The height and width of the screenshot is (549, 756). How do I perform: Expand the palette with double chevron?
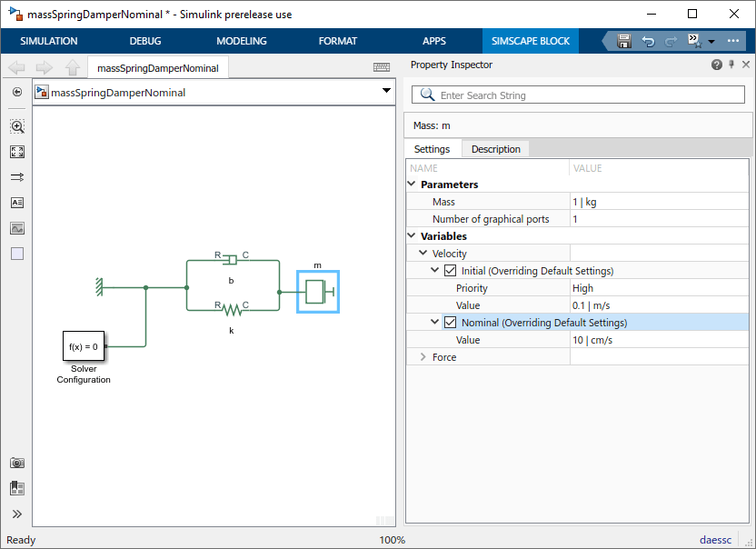click(x=17, y=514)
